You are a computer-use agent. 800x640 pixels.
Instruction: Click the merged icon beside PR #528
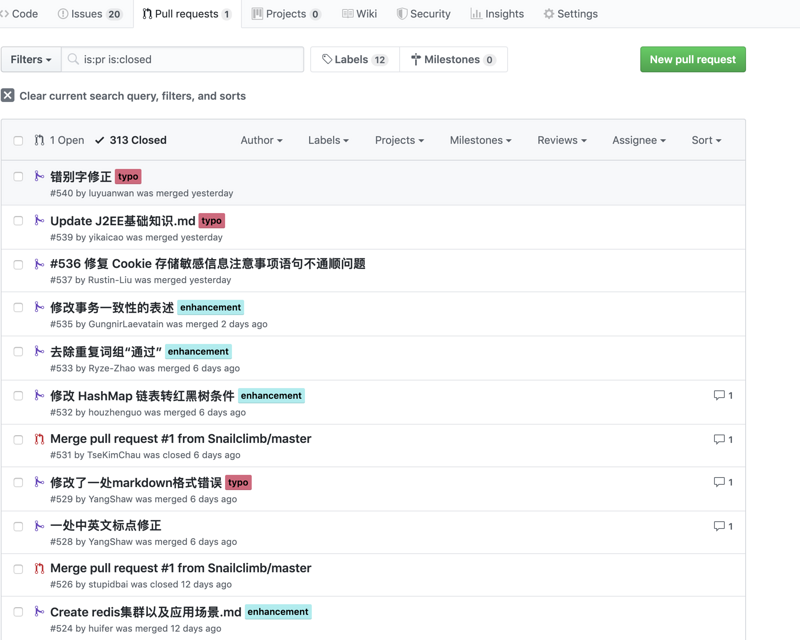(39, 526)
